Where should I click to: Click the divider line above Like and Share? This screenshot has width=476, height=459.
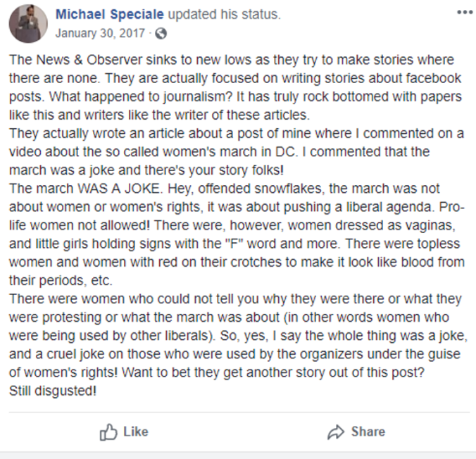tap(239, 412)
